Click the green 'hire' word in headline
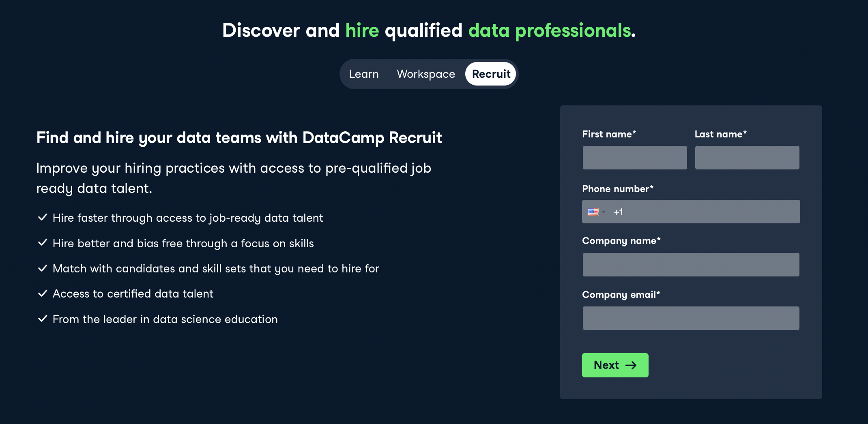The image size is (868, 424). [362, 30]
